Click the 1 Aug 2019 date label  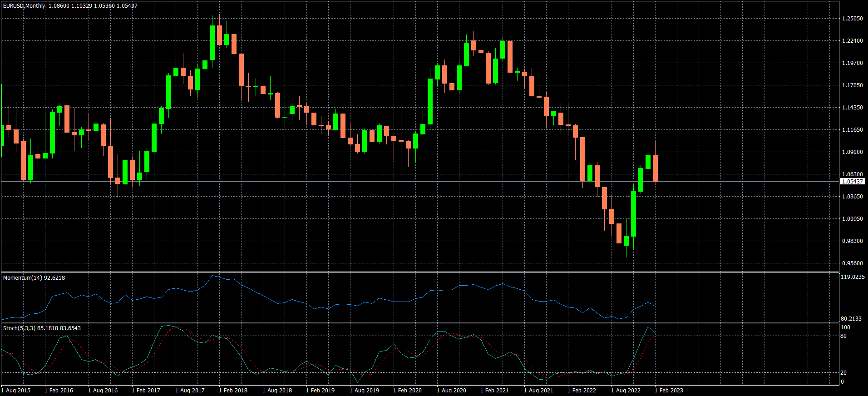click(365, 391)
